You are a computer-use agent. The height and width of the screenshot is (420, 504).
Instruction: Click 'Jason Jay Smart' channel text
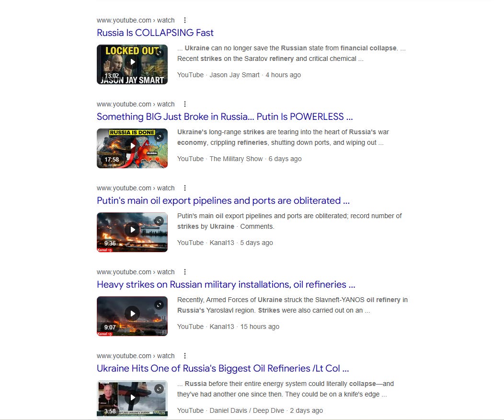[234, 75]
